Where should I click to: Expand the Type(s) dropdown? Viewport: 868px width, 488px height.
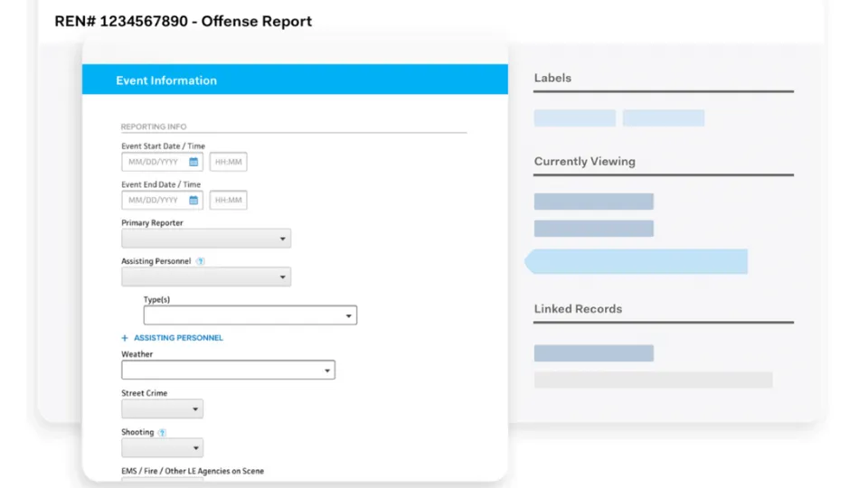250,315
